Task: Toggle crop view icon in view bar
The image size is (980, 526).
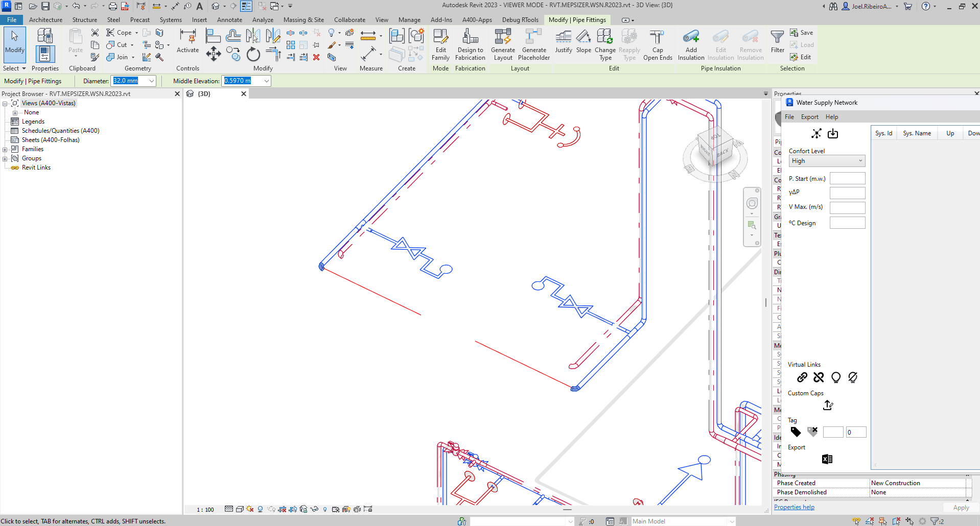Action: 282,509
